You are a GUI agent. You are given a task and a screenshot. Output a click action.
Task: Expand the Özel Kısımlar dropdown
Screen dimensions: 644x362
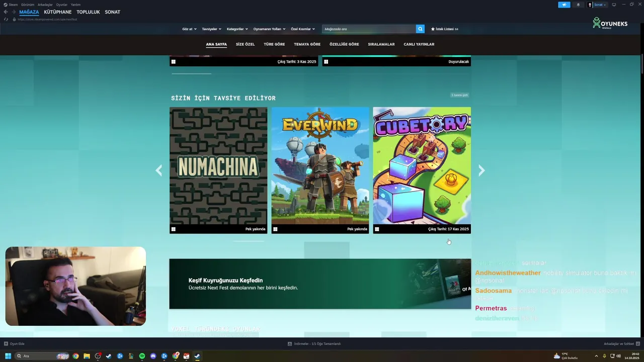303,29
